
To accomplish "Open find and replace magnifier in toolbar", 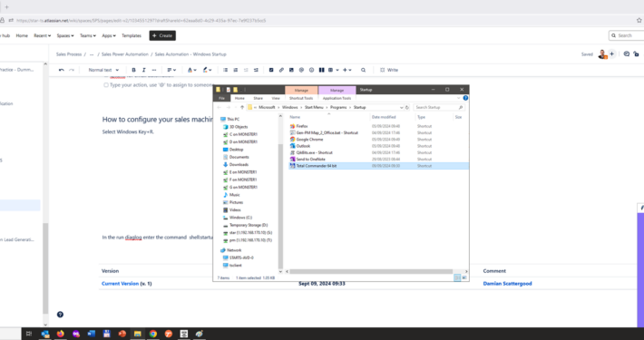I will (364, 70).
